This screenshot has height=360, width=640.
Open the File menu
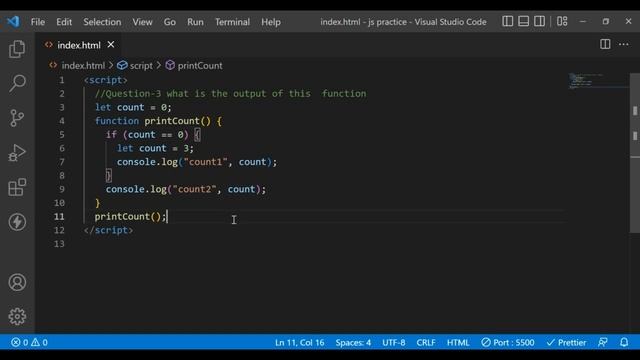[38, 22]
